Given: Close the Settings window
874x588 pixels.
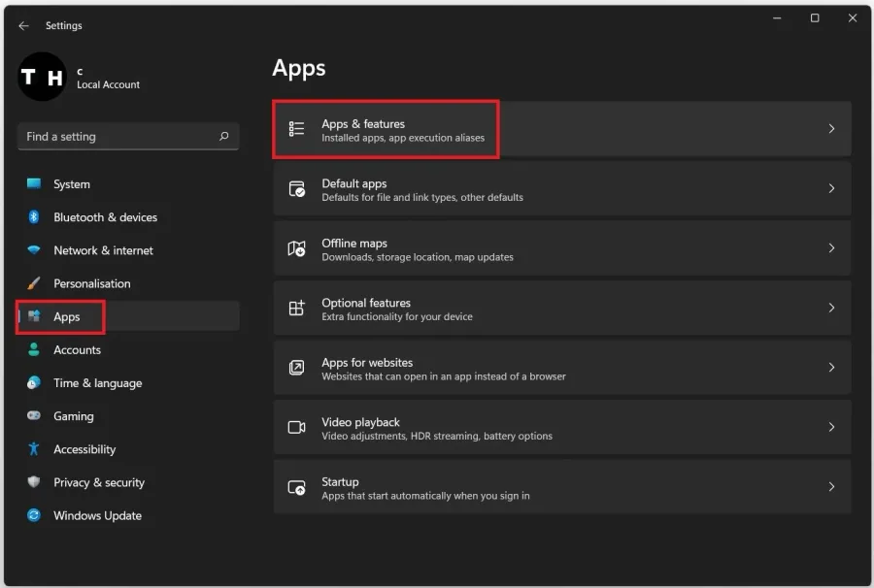Looking at the screenshot, I should [x=853, y=17].
